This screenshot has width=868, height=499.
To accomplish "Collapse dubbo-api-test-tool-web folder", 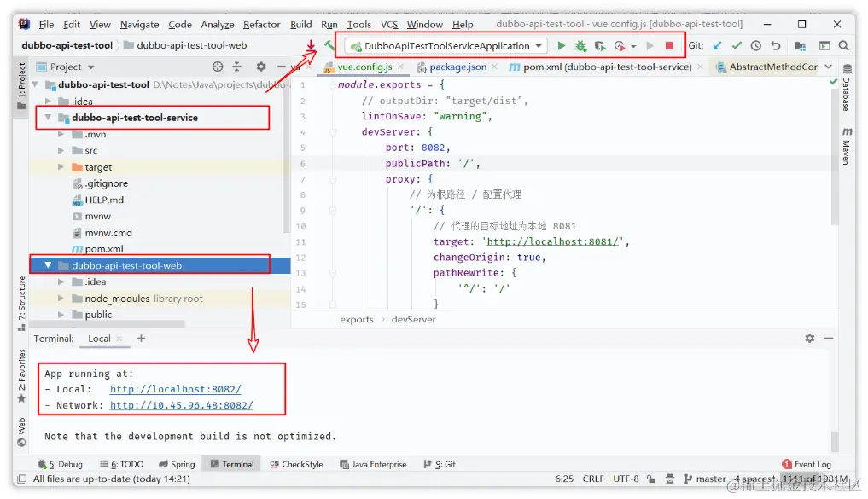I will tap(48, 265).
